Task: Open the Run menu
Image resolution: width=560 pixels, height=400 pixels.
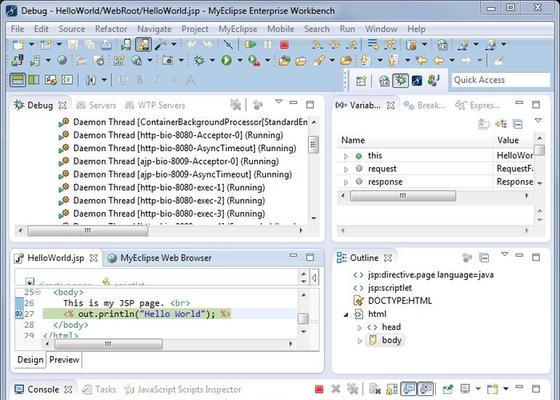Action: (x=347, y=29)
